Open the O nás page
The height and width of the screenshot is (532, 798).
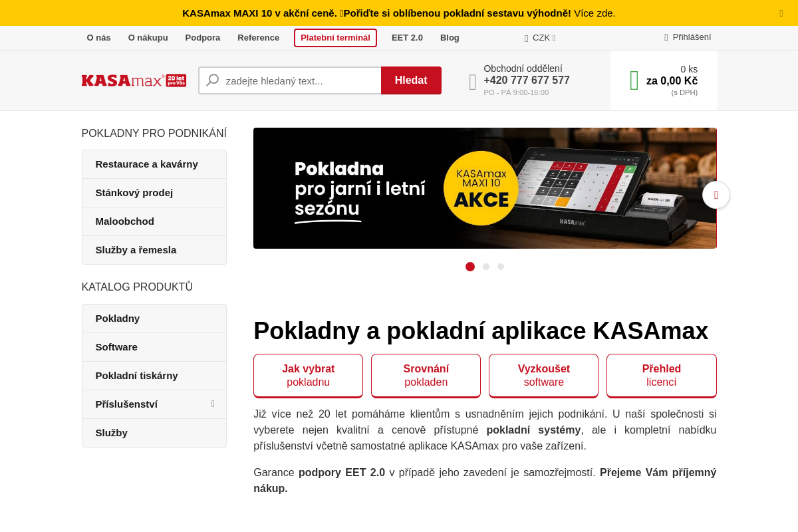[x=99, y=37]
